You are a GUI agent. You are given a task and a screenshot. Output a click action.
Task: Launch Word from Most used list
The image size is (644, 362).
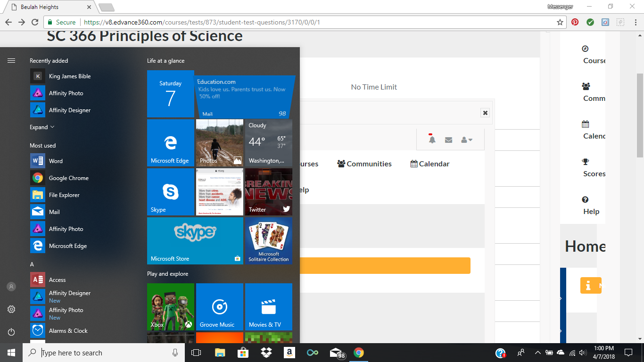pos(56,161)
